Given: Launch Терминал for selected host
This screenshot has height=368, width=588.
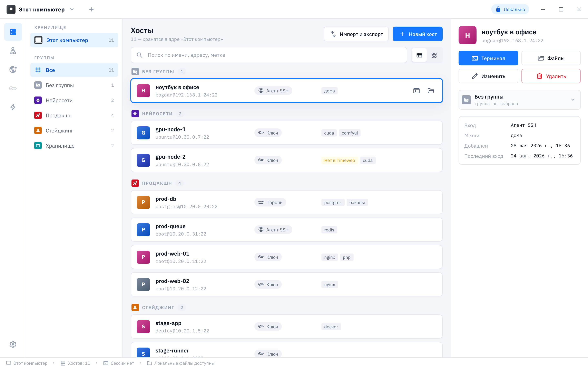Looking at the screenshot, I should click(x=488, y=58).
